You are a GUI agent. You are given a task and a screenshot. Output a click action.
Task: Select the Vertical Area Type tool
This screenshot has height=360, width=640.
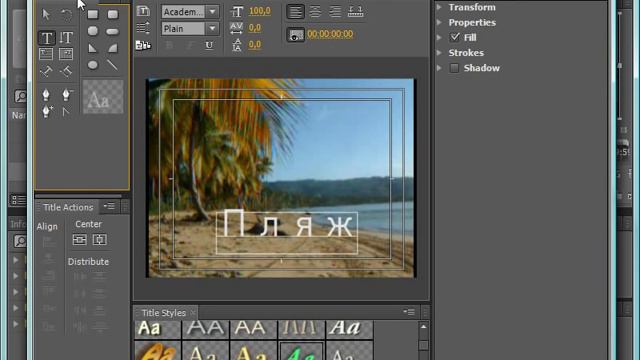point(66,54)
